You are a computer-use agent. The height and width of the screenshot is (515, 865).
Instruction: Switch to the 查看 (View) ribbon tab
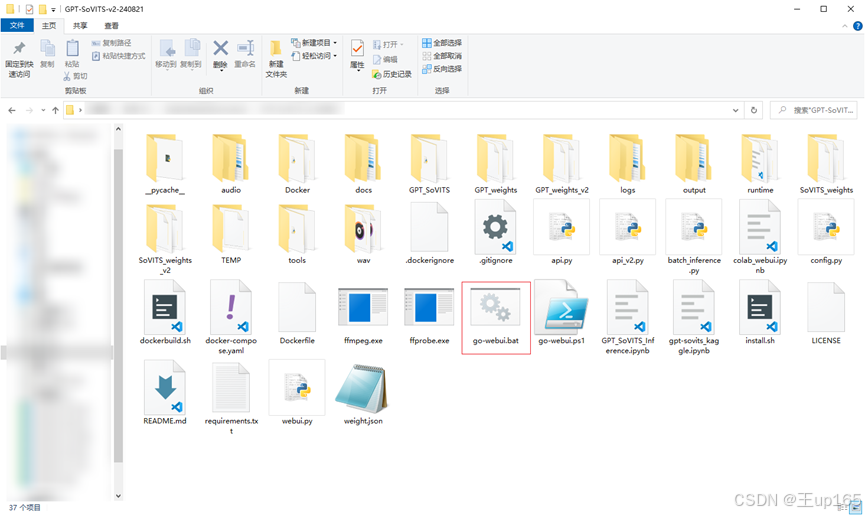pos(111,25)
